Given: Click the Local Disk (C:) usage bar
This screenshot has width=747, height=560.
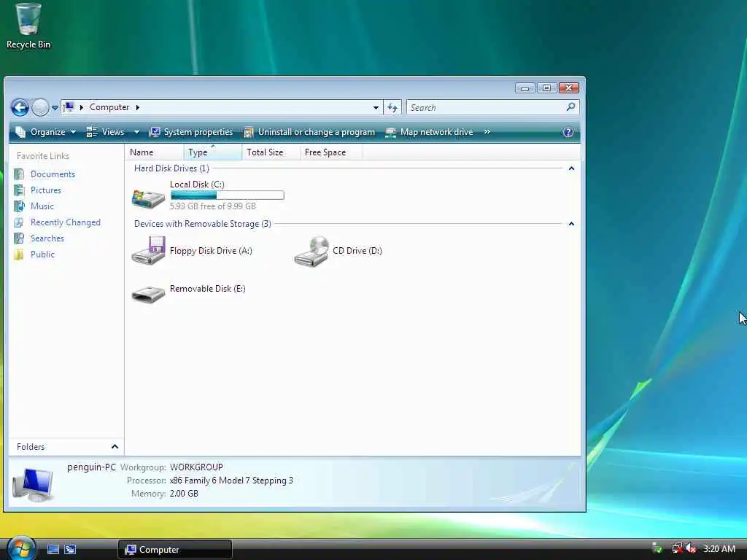Looking at the screenshot, I should tap(228, 195).
